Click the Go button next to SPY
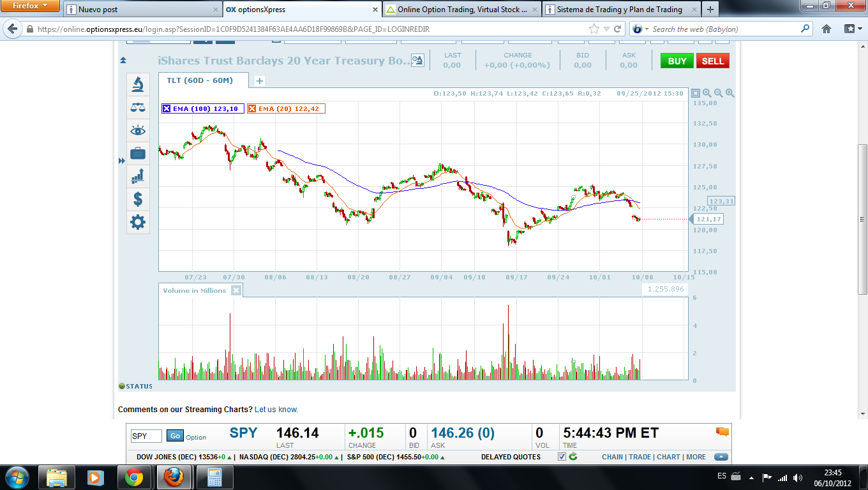 (175, 436)
